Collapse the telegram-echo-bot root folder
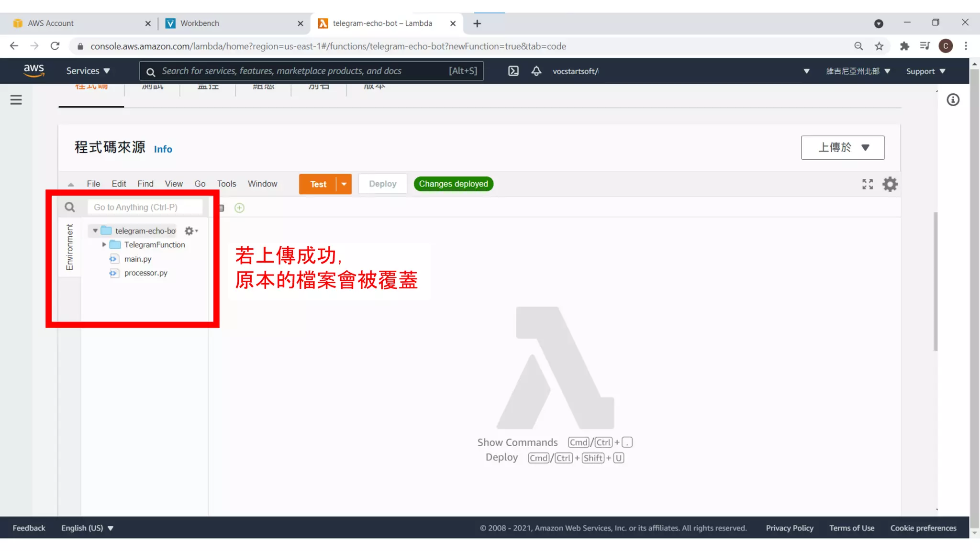 click(x=95, y=231)
